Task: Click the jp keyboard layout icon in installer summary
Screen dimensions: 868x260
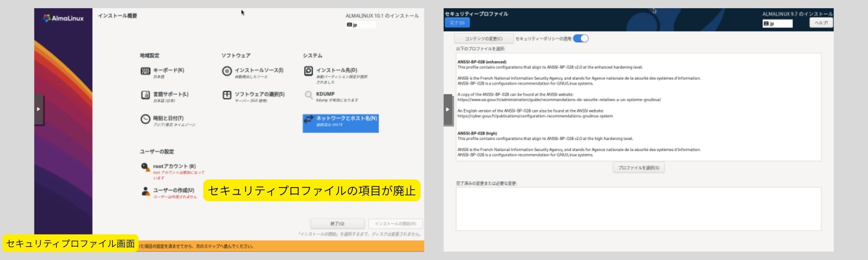Action: tap(349, 25)
